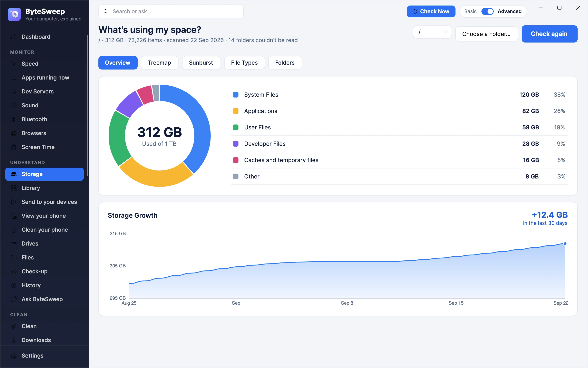Click the Bluetooth icon in sidebar
The image size is (588, 368).
(14, 119)
